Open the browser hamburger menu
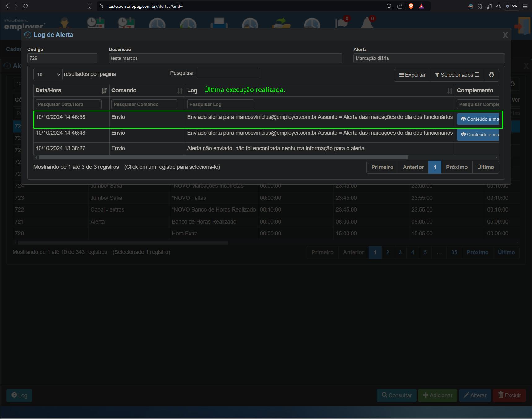Viewport: 532px width, 419px height. [x=525, y=6]
